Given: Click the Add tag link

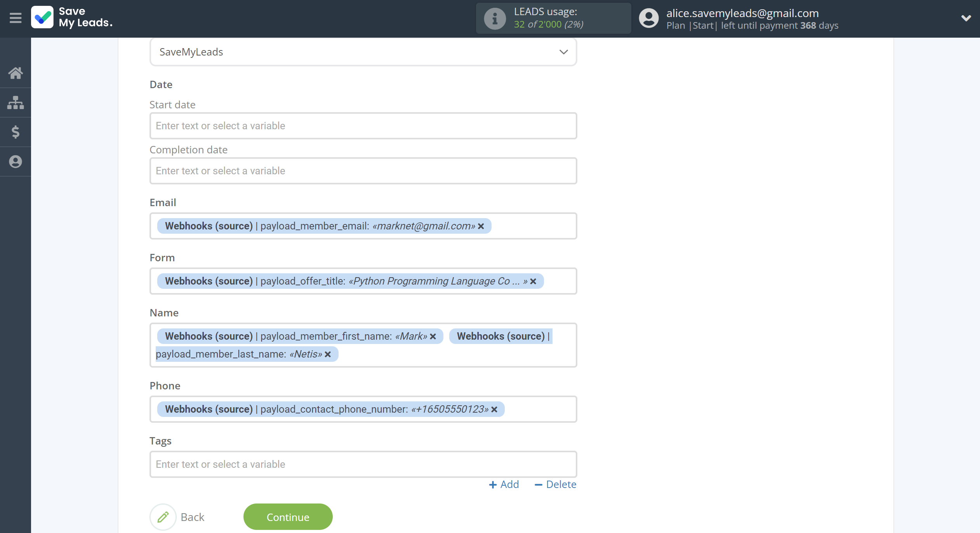Looking at the screenshot, I should [504, 484].
